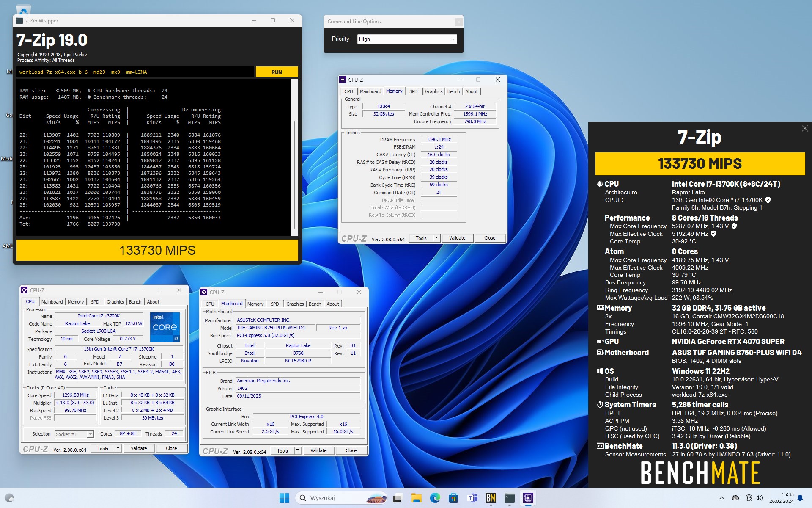The width and height of the screenshot is (812, 508).
Task: Switch to BenchMate app on the taskbar
Action: click(491, 498)
